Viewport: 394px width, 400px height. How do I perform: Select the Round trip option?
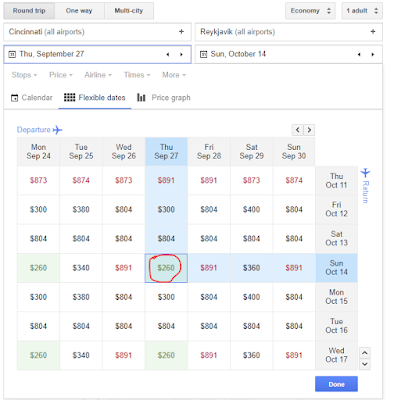tap(29, 11)
